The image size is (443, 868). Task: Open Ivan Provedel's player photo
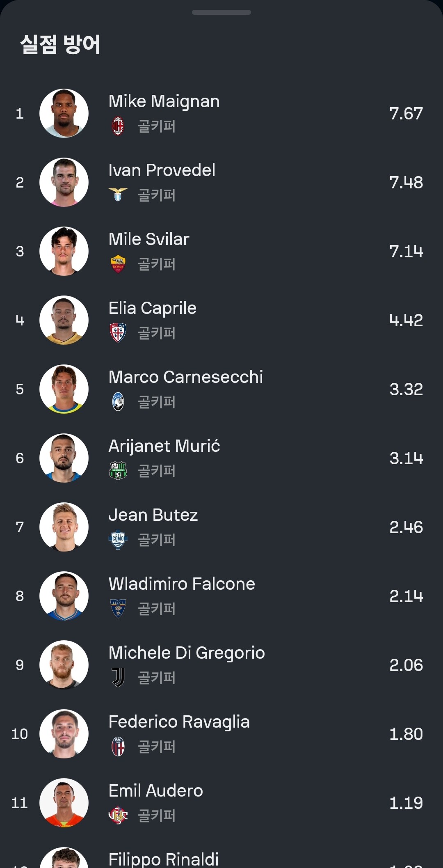click(x=64, y=182)
